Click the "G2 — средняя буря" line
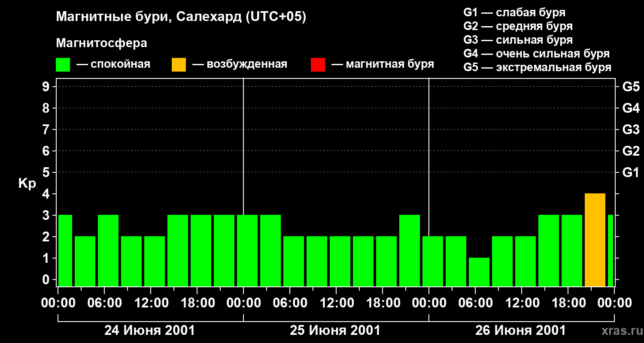Image resolution: width=644 pixels, height=343 pixels. [x=518, y=26]
